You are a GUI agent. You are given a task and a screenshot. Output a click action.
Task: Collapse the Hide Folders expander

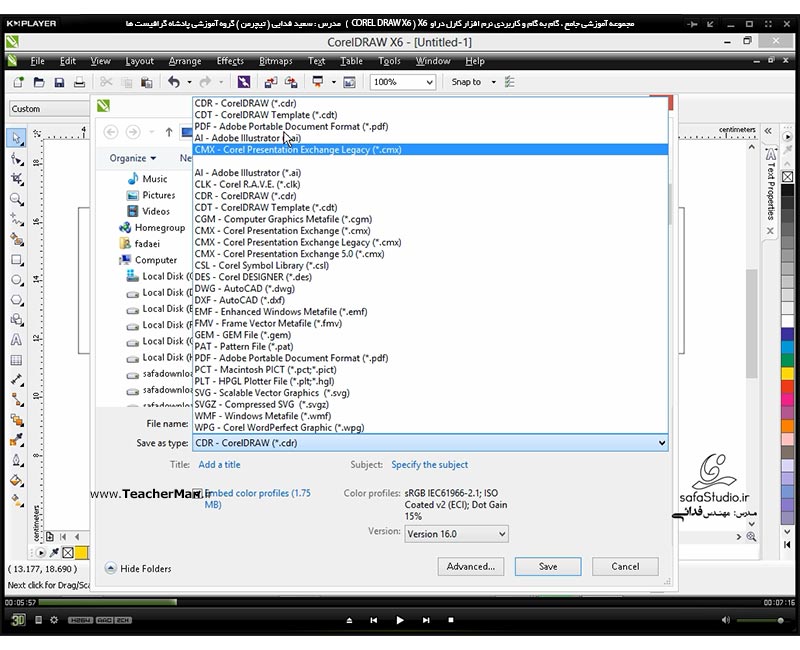tap(138, 568)
